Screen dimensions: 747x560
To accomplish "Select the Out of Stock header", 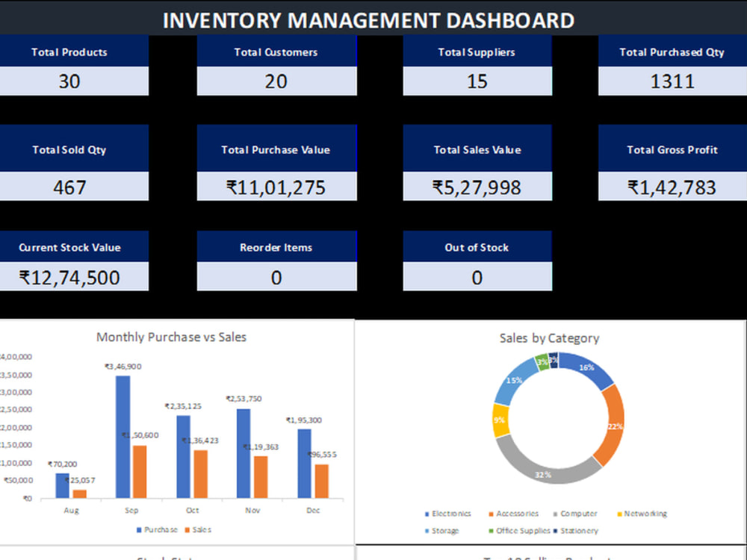I will click(477, 247).
